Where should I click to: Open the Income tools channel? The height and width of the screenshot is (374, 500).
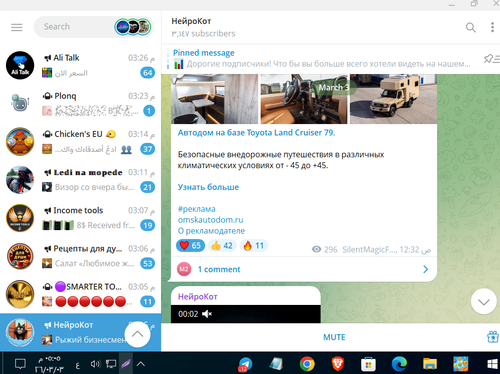tap(80, 218)
